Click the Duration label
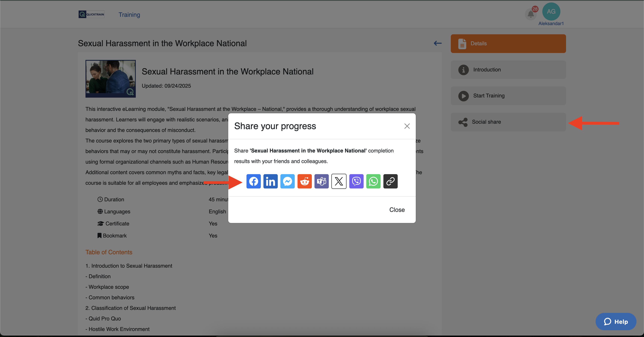The height and width of the screenshot is (337, 644). [114, 199]
